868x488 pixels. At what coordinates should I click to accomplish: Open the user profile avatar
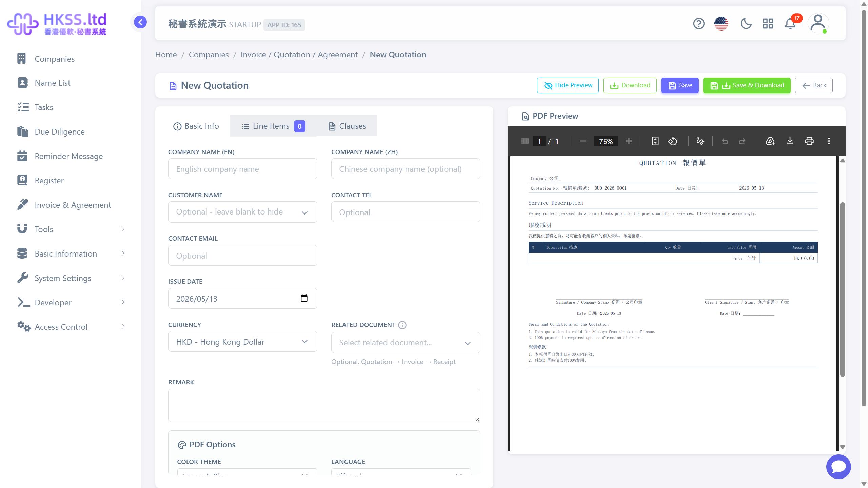click(818, 23)
